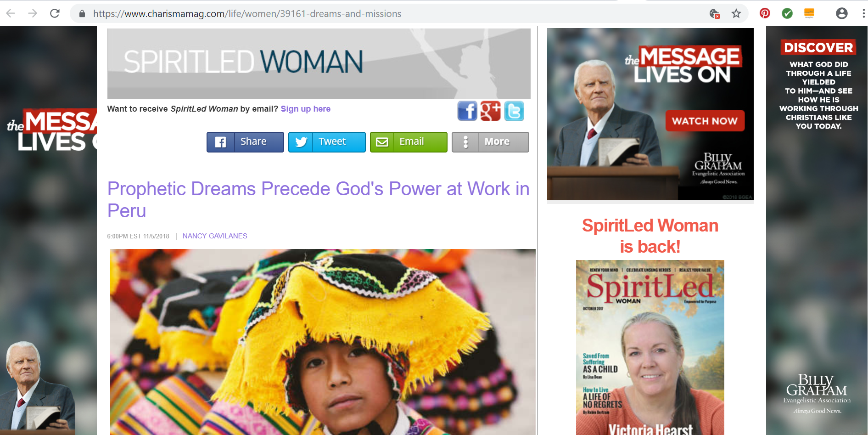Viewport: 868px width, 435px height.
Task: Reload the page with refresh icon
Action: point(55,13)
